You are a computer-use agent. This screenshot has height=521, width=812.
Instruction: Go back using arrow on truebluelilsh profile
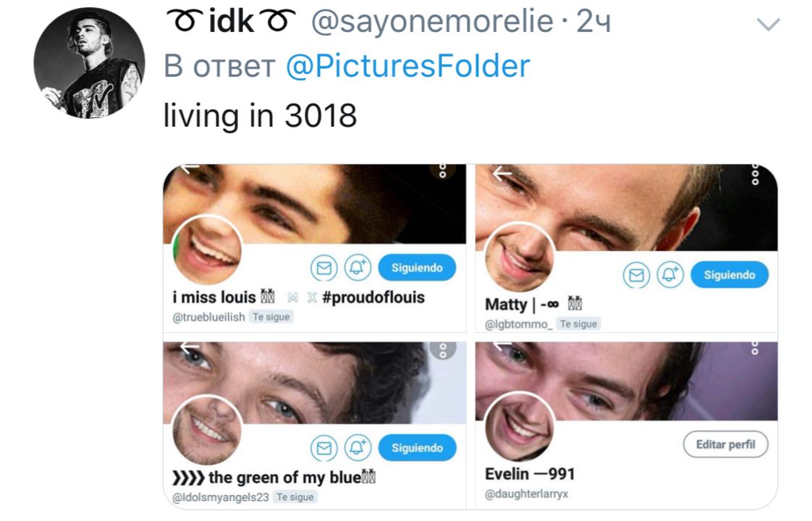point(190,168)
